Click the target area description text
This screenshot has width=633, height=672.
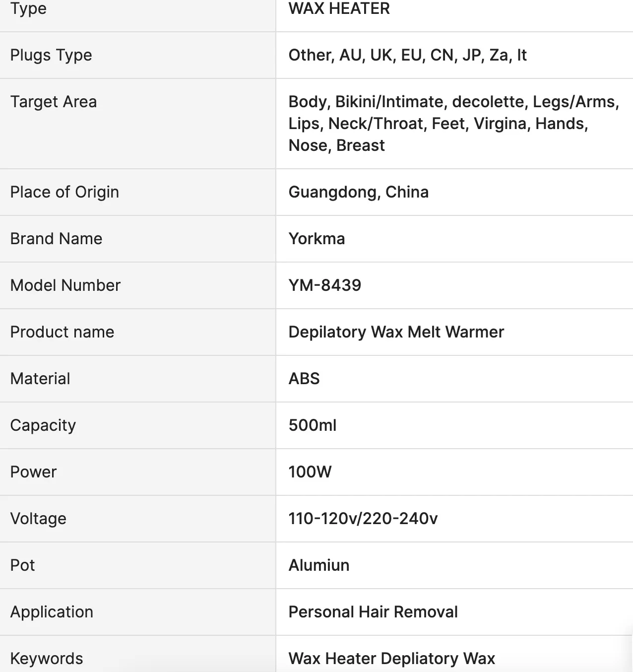(x=453, y=124)
